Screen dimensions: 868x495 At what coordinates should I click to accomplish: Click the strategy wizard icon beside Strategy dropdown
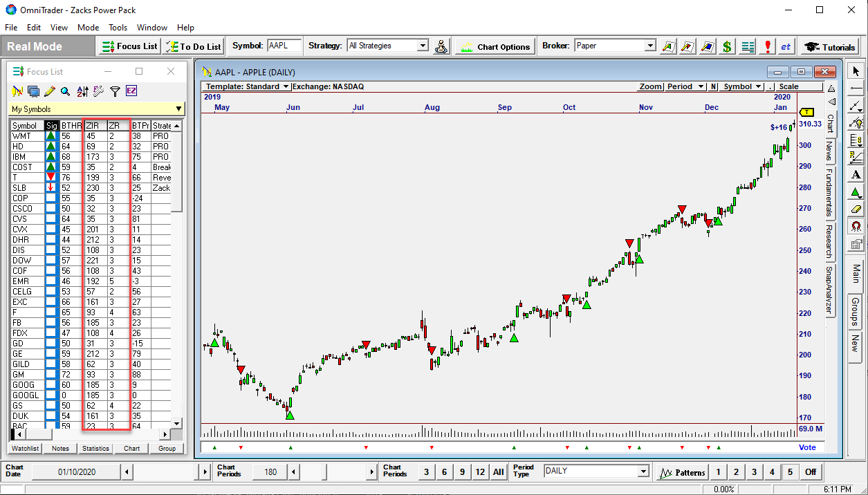tap(442, 46)
